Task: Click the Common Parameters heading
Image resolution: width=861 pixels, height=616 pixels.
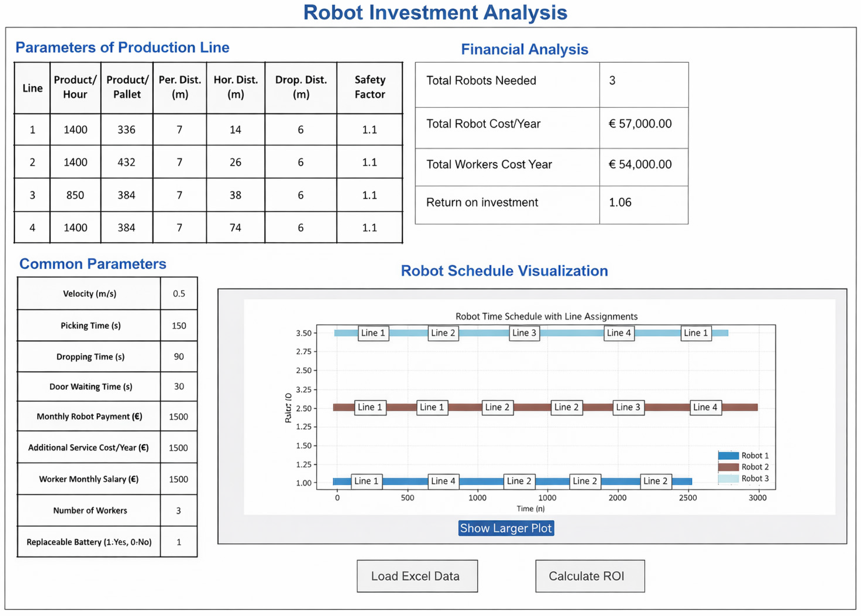Action: [x=93, y=264]
